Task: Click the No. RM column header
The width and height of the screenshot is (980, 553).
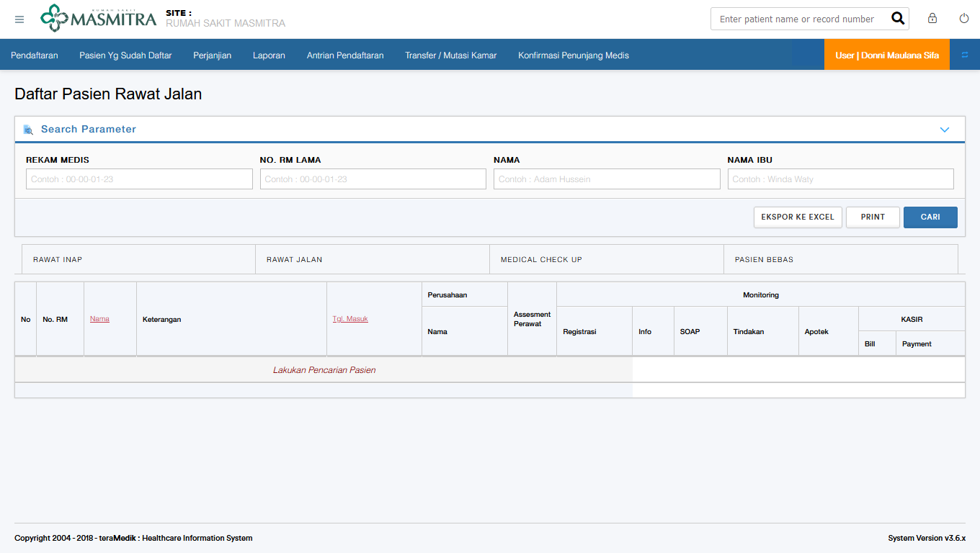Action: [x=60, y=319]
